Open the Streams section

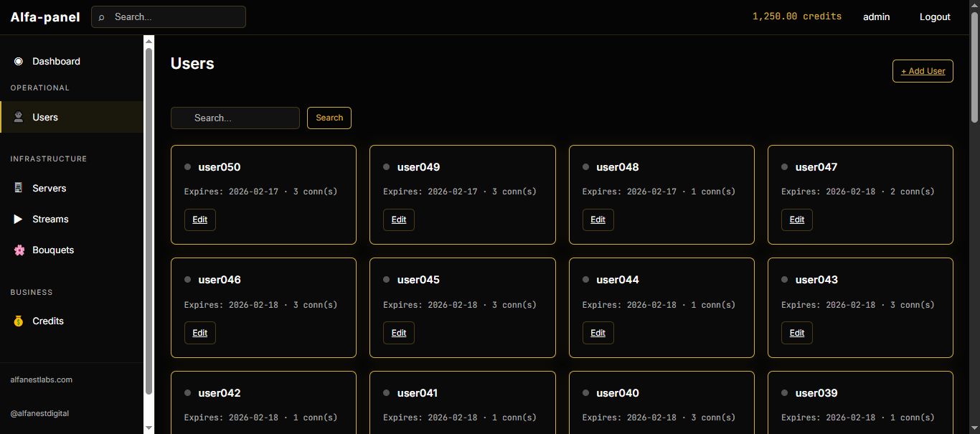tap(72, 219)
